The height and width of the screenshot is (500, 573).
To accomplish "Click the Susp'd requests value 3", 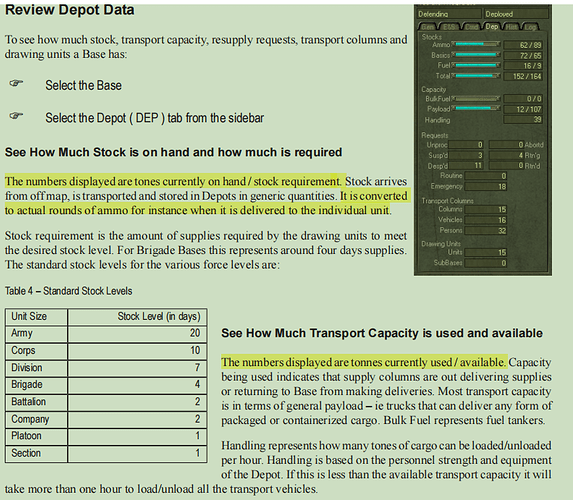I will click(x=466, y=155).
